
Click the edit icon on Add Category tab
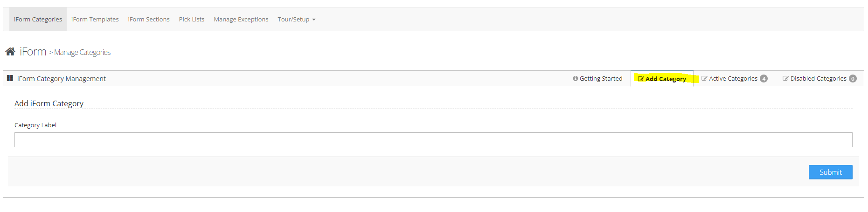[x=641, y=79]
